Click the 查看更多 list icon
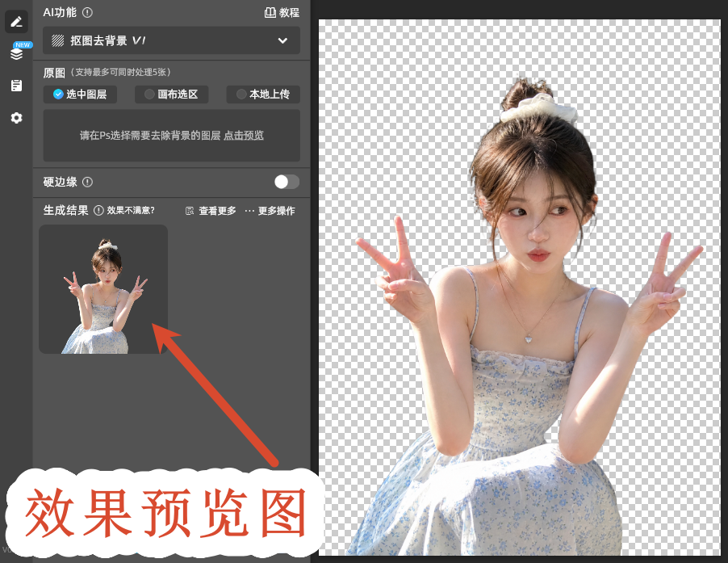Screen dimensions: 728x563 (x=190, y=211)
